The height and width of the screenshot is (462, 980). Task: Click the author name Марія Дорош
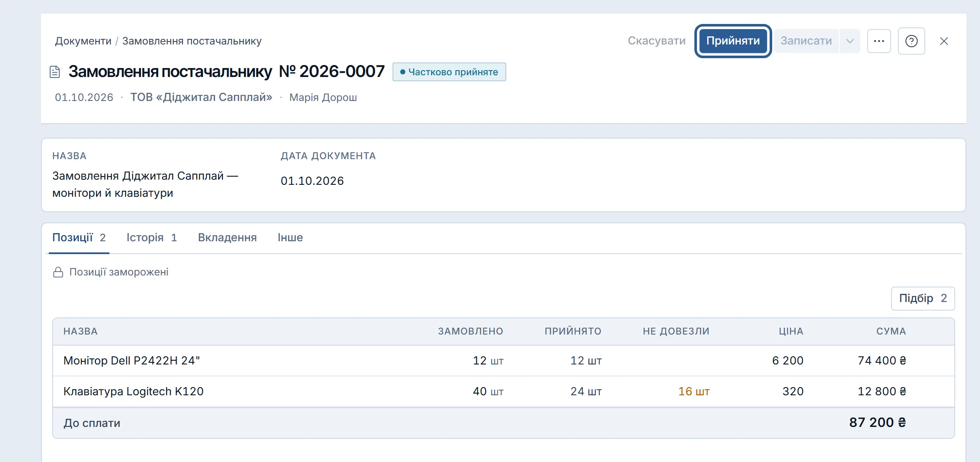click(323, 98)
